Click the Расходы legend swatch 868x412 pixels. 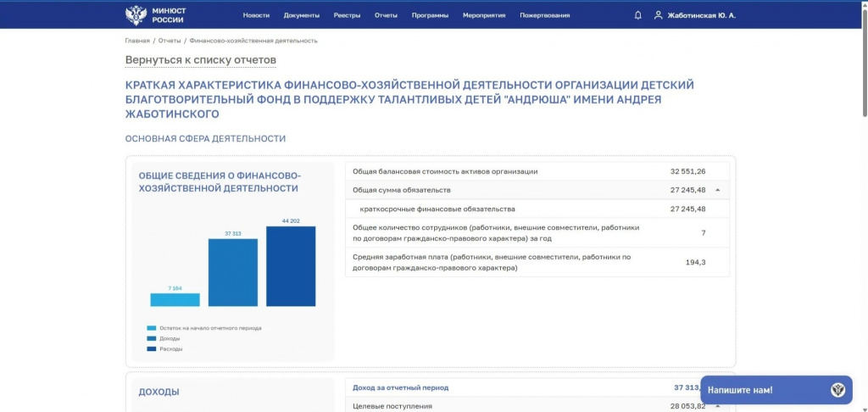point(151,349)
